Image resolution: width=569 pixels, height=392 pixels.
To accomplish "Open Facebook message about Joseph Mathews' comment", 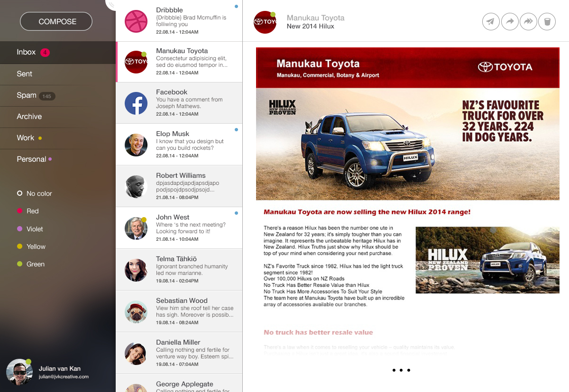I will click(x=179, y=103).
